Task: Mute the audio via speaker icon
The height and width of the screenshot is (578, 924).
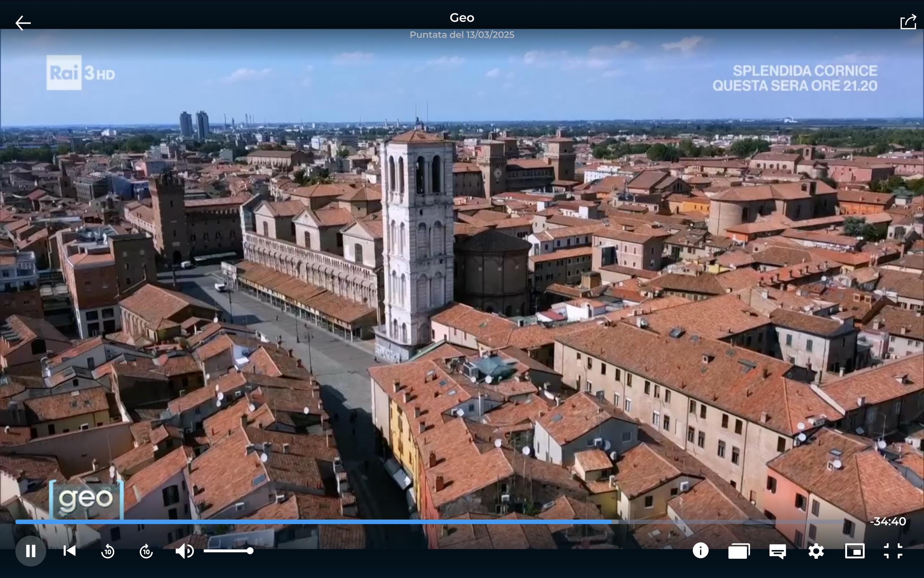Action: coord(185,551)
